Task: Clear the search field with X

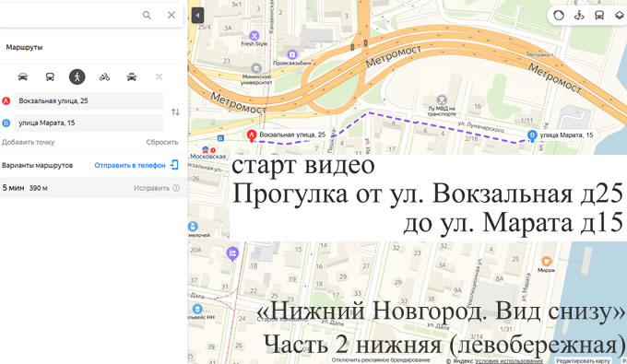Action: pyautogui.click(x=172, y=15)
